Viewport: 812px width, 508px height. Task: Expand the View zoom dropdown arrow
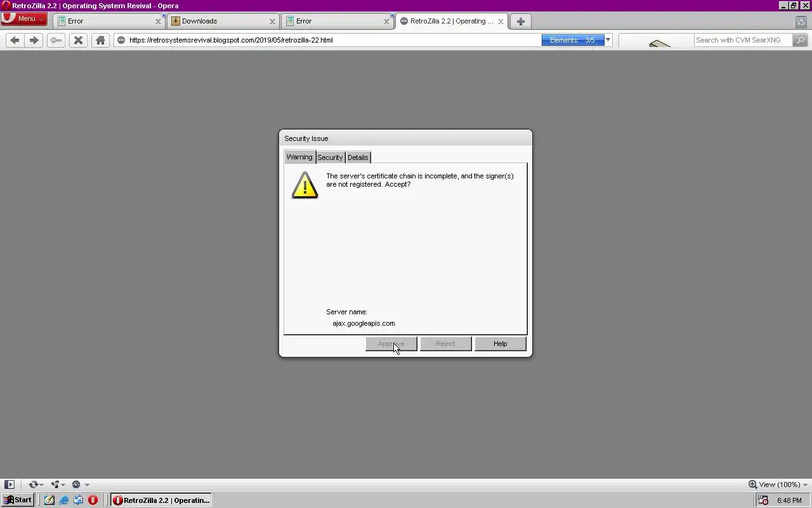click(x=806, y=485)
